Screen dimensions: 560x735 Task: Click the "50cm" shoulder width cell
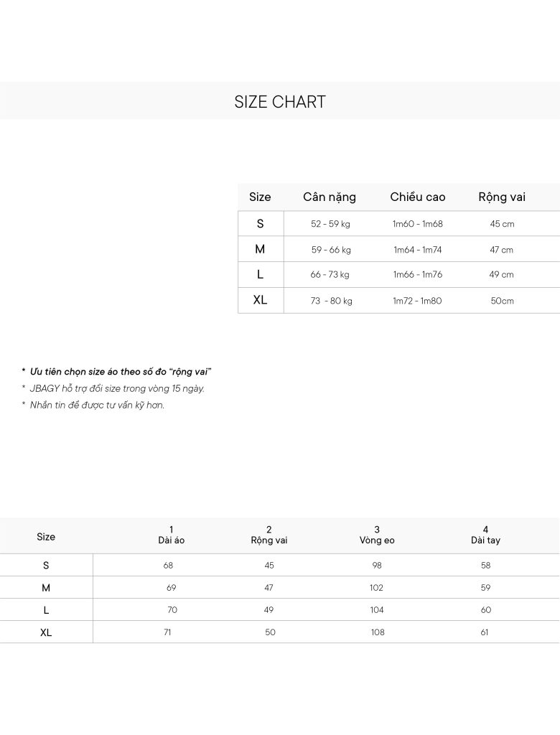503,301
